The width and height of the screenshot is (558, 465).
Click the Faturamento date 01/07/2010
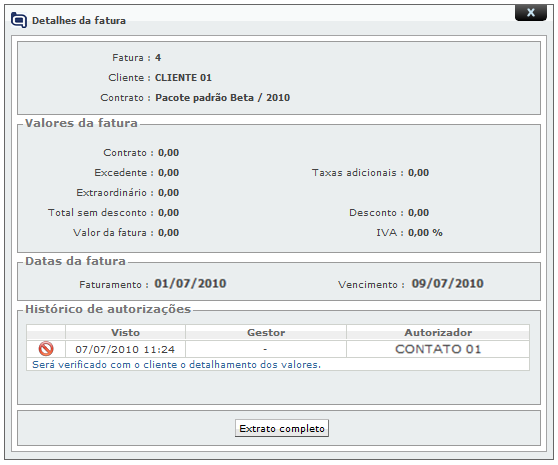click(190, 284)
